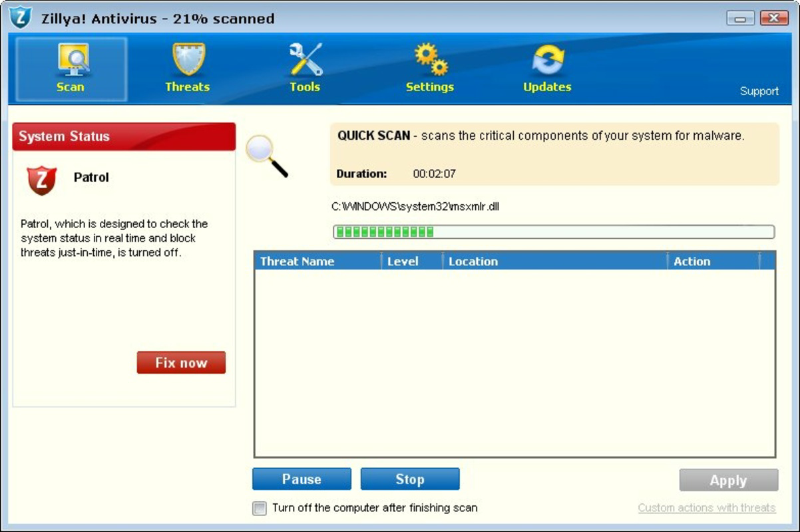Screen dimensions: 800x532
Task: Stop the running scan
Action: click(410, 479)
